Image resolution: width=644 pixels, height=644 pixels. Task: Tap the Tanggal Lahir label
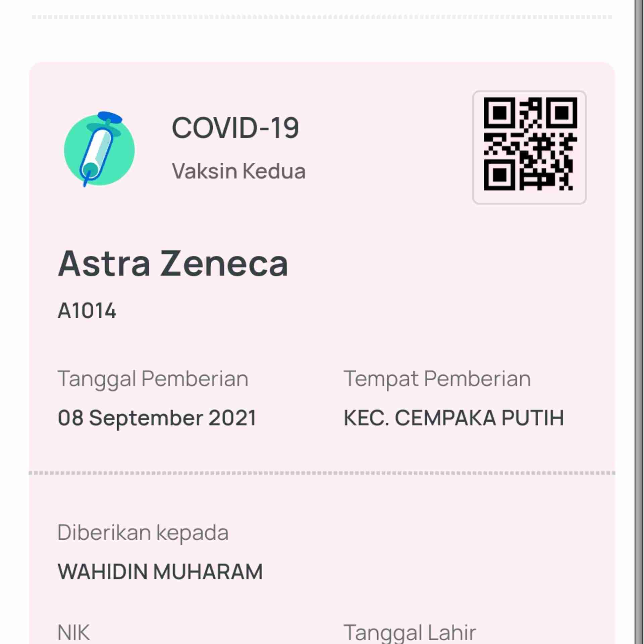pyautogui.click(x=410, y=633)
